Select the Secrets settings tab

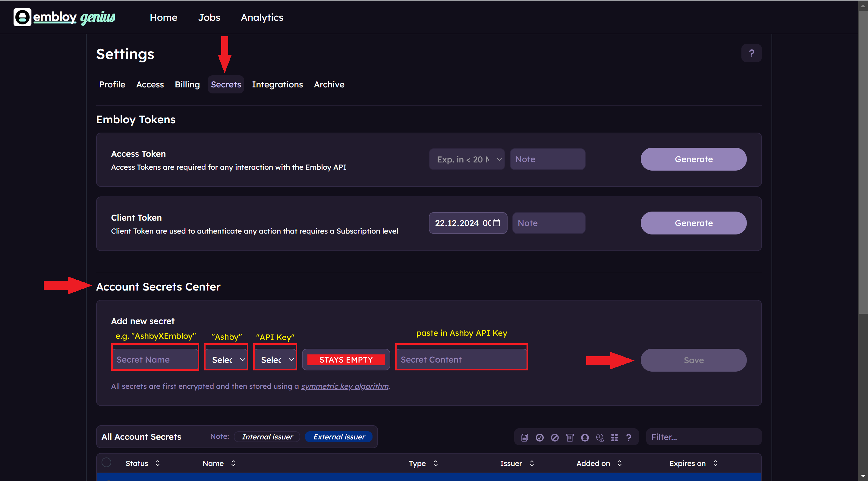(226, 84)
